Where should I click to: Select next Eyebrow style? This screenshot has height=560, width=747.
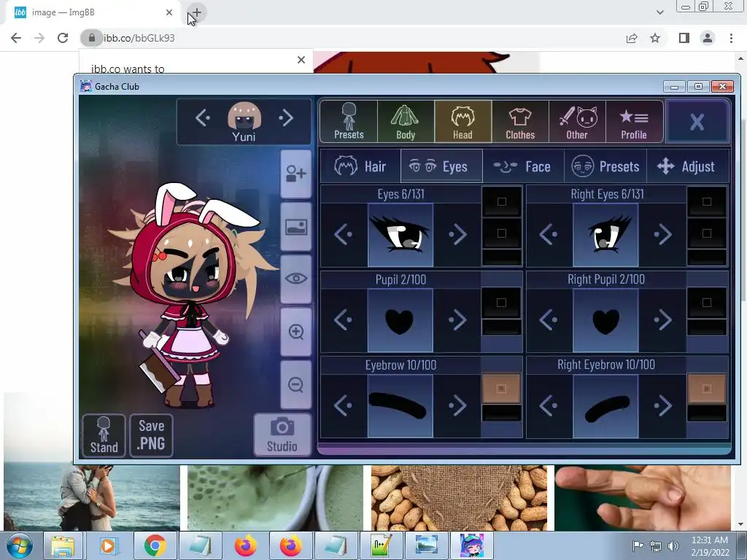tap(457, 405)
